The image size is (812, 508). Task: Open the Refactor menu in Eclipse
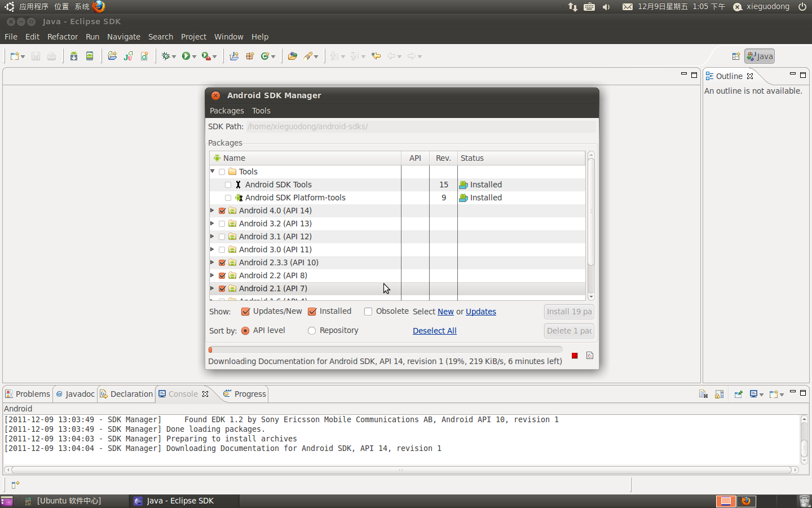pos(63,37)
